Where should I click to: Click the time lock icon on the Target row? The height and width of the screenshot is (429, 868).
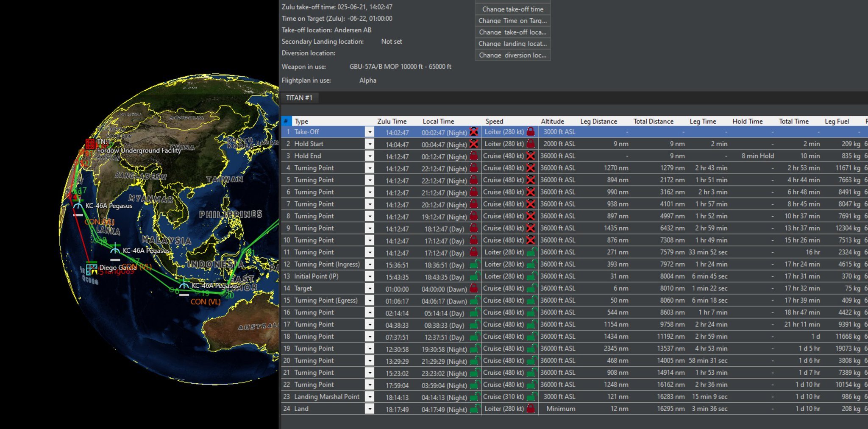[x=474, y=288]
